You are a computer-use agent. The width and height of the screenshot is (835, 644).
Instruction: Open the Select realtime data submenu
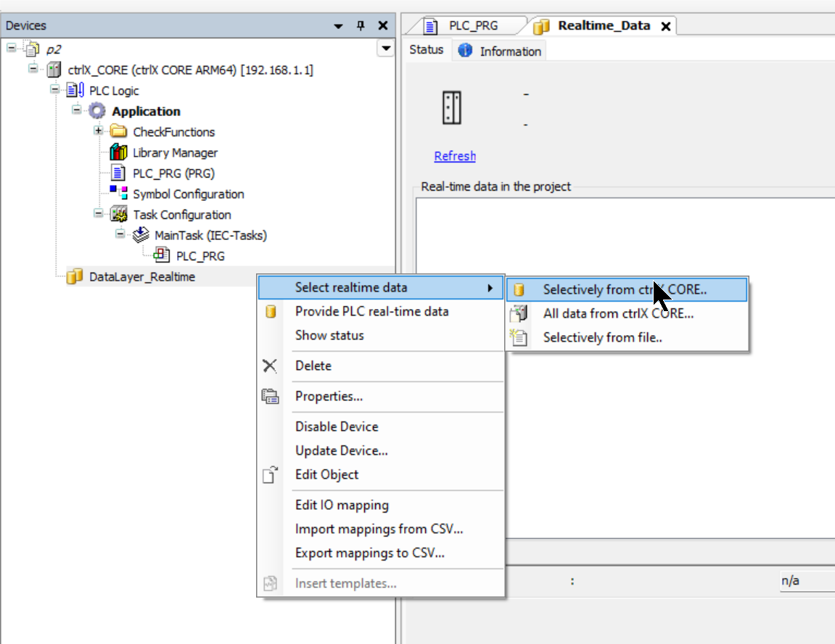pyautogui.click(x=381, y=287)
